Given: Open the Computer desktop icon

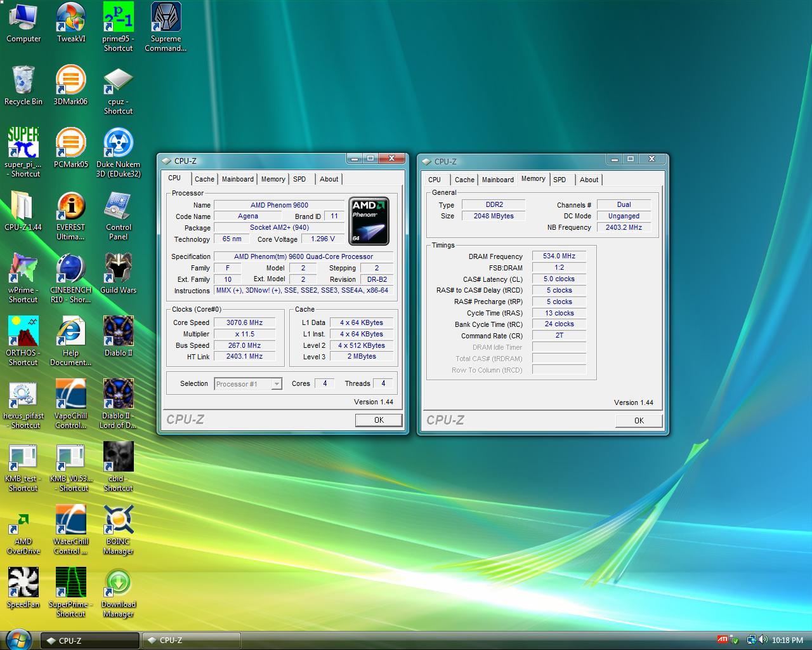Looking at the screenshot, I should click(23, 23).
